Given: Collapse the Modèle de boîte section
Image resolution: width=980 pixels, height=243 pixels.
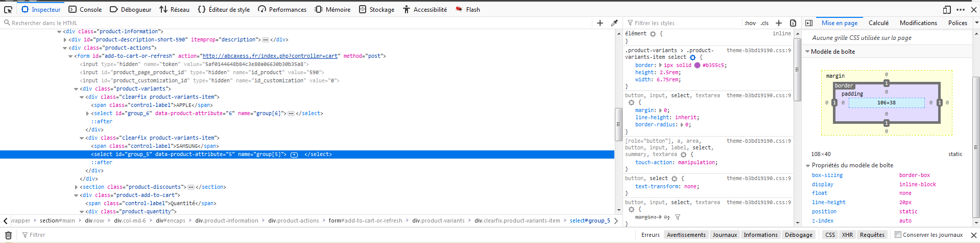Looking at the screenshot, I should 807,52.
